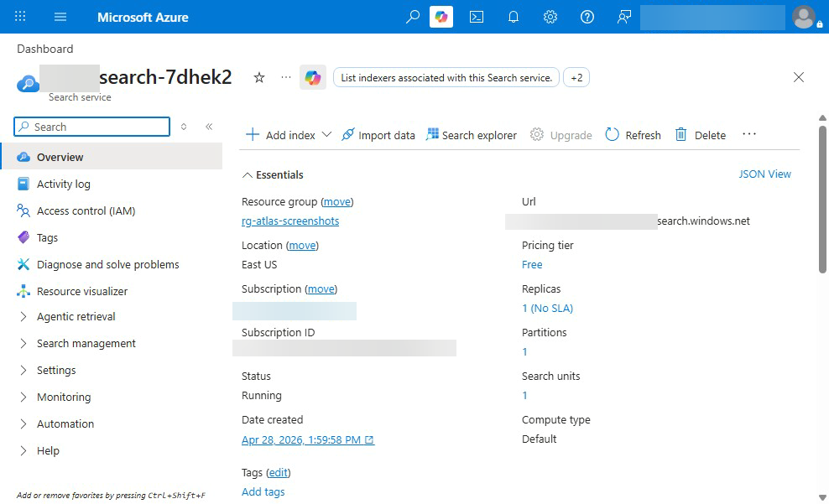829x504 pixels.
Task: Click the Partitions value 1
Action: pos(524,352)
